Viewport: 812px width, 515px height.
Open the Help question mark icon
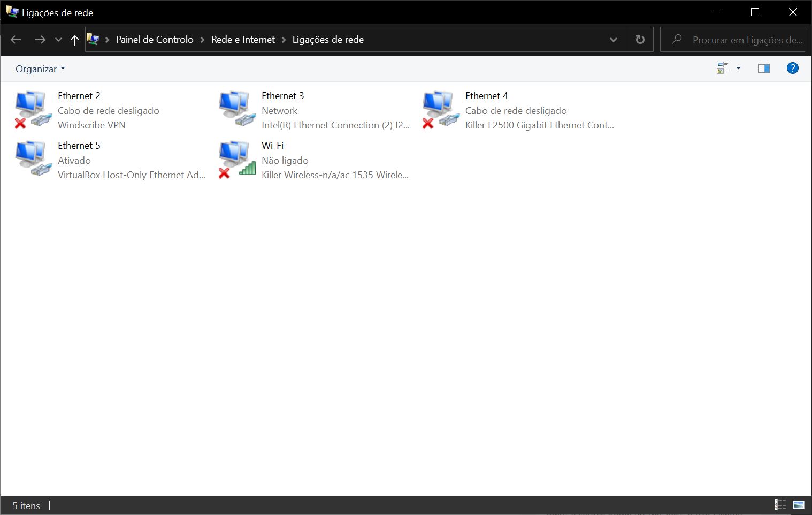point(792,68)
